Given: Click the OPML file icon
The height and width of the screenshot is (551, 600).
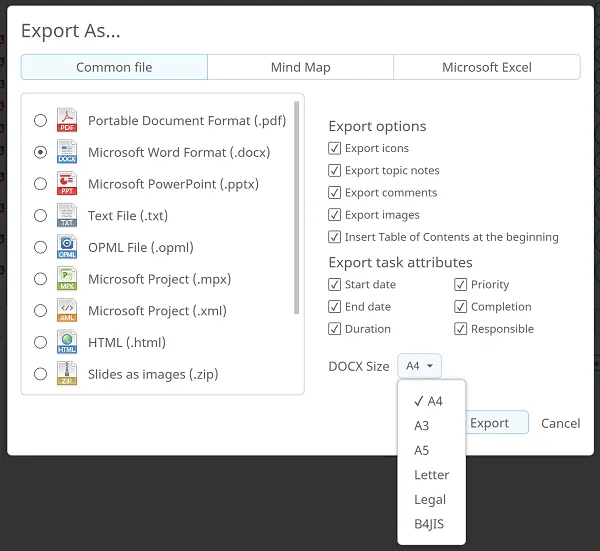Looking at the screenshot, I should coord(67,247).
